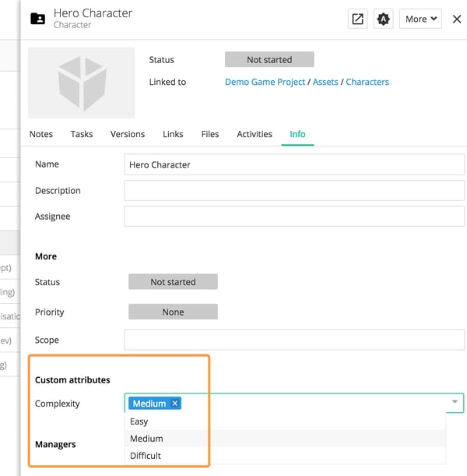Viewport: 467px width, 476px height.
Task: Click the open in new window icon
Action: (357, 19)
